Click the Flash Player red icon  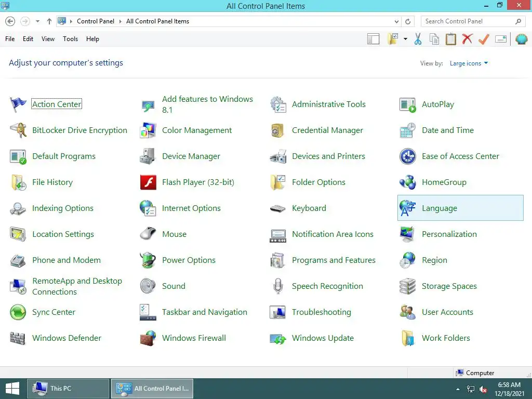[x=148, y=182]
